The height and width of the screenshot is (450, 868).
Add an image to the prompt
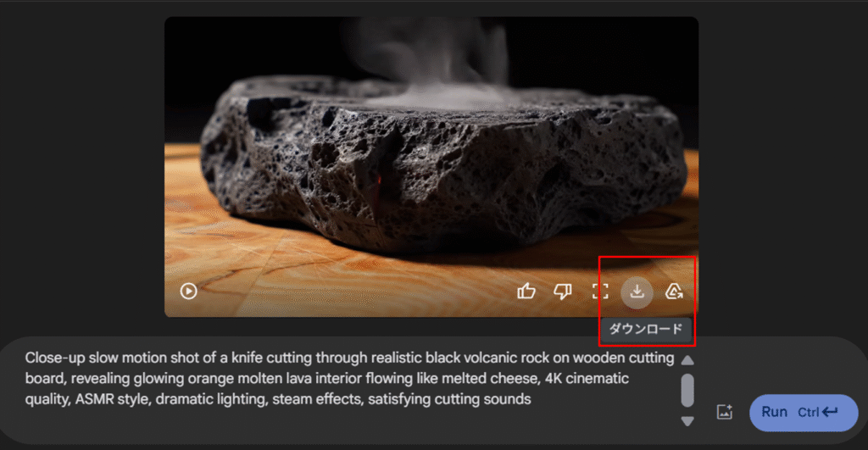[x=725, y=412]
